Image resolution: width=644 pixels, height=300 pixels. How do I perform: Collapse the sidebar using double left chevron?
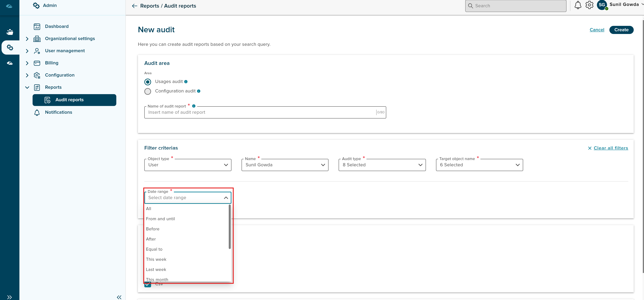[x=119, y=297]
